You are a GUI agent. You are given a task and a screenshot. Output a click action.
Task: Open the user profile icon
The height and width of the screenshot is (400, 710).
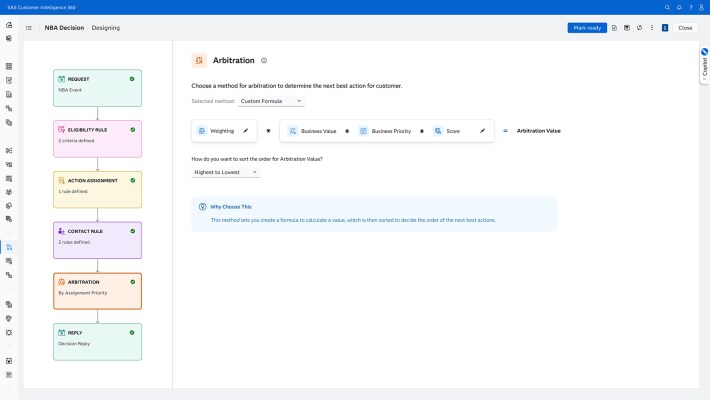[702, 7]
